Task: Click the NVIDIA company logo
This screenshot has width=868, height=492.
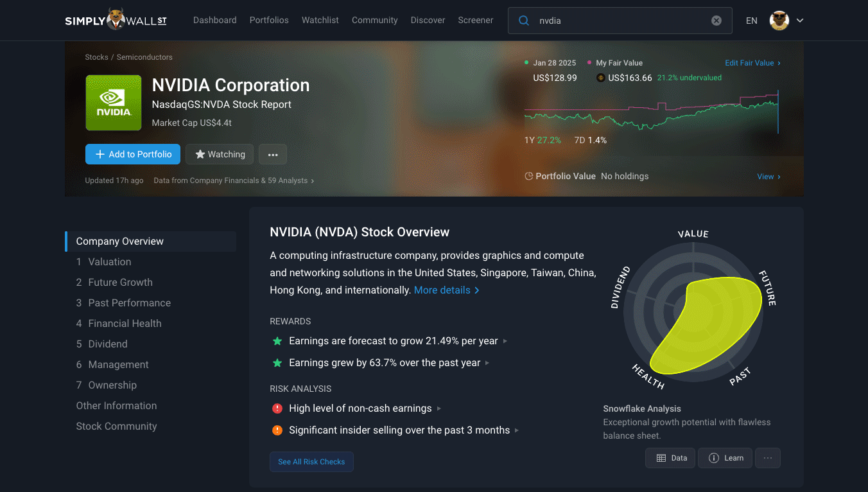Action: [114, 103]
